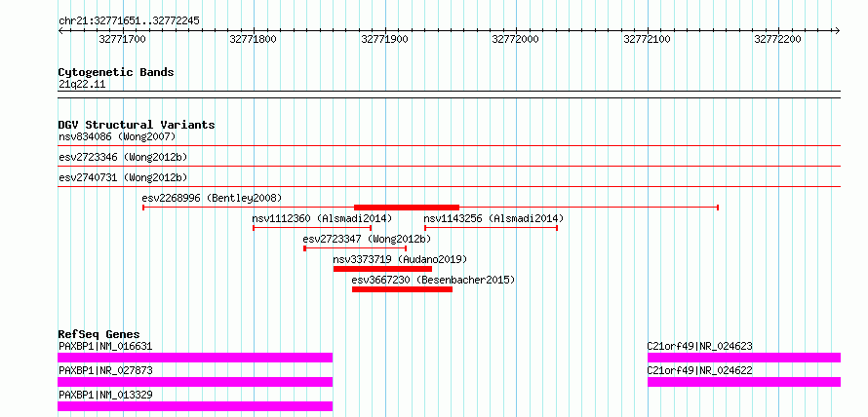Click the nsv1112360 variant line glyph
This screenshot has width=868, height=417.
312,228
